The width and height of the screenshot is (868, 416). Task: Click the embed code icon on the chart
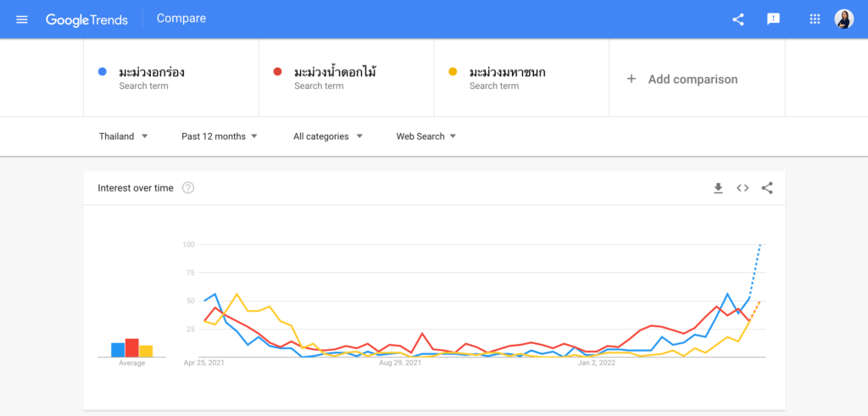(x=743, y=188)
